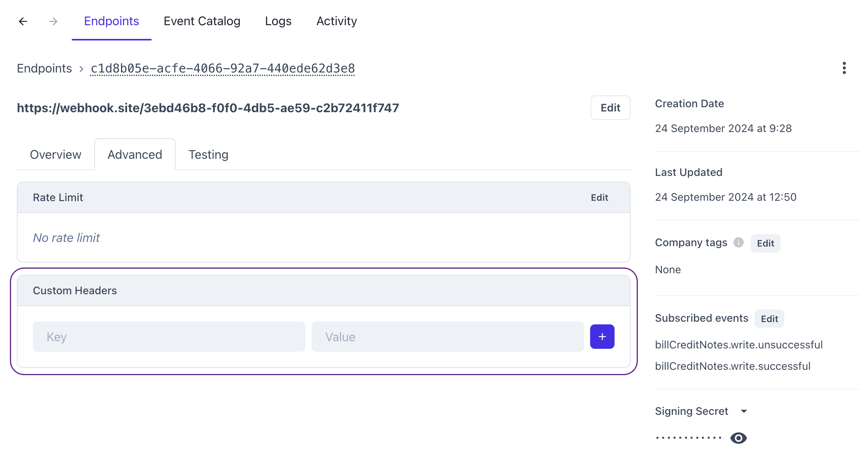The height and width of the screenshot is (461, 868).
Task: Click the back navigation arrow icon
Action: point(21,21)
